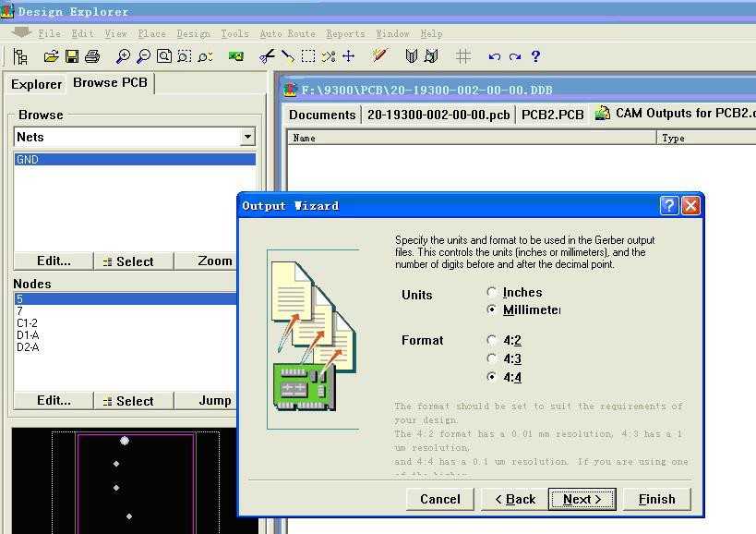Toggle the project manager panel icon
This screenshot has width=756, height=534.
(20, 56)
